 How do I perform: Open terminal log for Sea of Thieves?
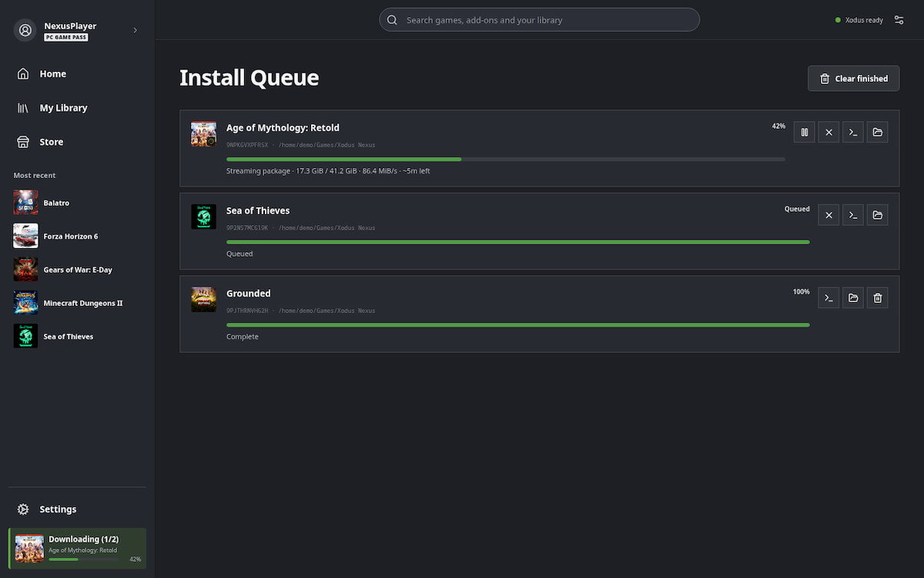(853, 215)
